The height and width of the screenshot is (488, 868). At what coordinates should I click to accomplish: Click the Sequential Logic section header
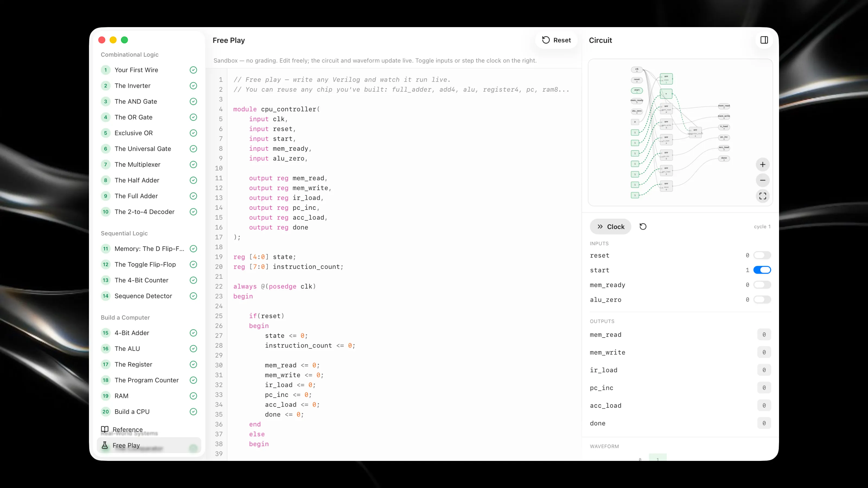124,233
